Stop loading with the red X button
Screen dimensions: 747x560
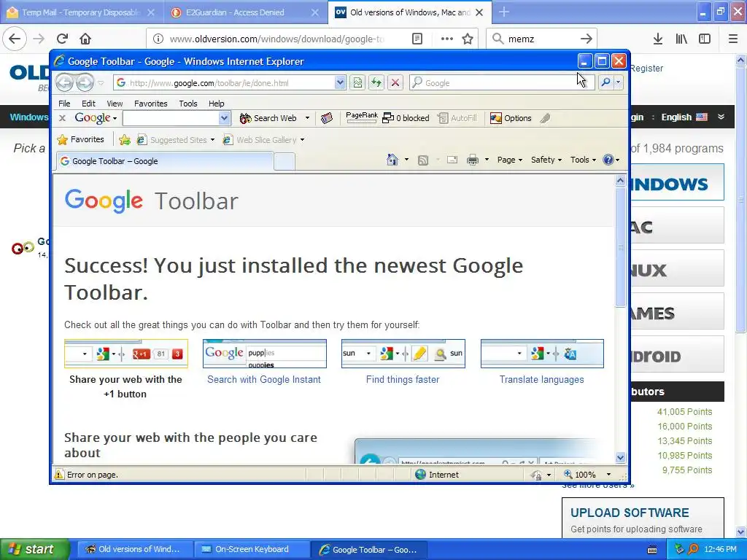pyautogui.click(x=395, y=83)
